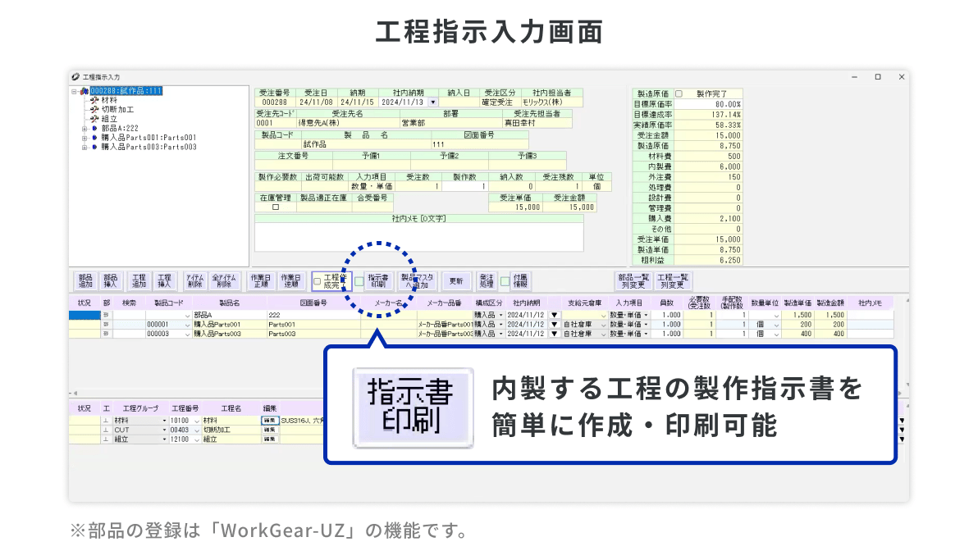The width and height of the screenshot is (978, 560).
Task: Click the 指示書印刷 toolbar button
Action: 378,281
